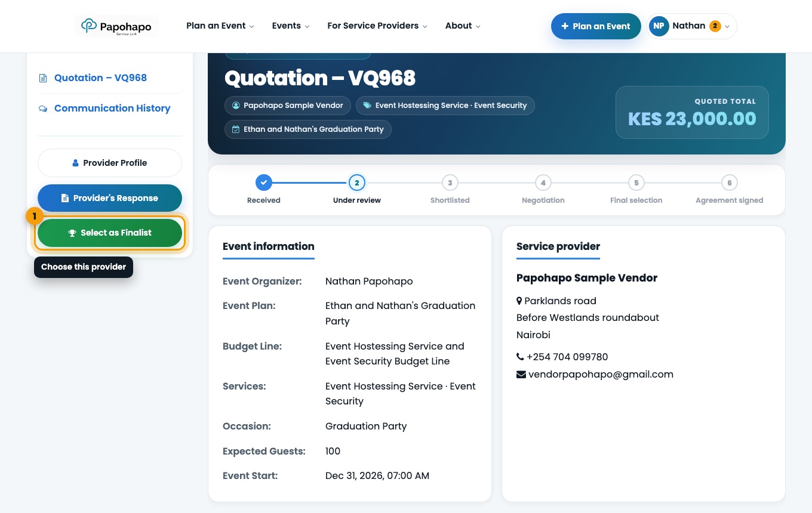Click the Agreement signed step 6 circle
The image size is (812, 513).
pos(730,183)
